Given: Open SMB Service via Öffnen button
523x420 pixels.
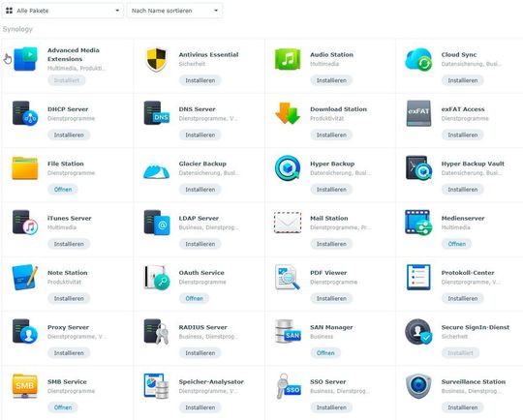Looking at the screenshot, I should click(x=63, y=407).
